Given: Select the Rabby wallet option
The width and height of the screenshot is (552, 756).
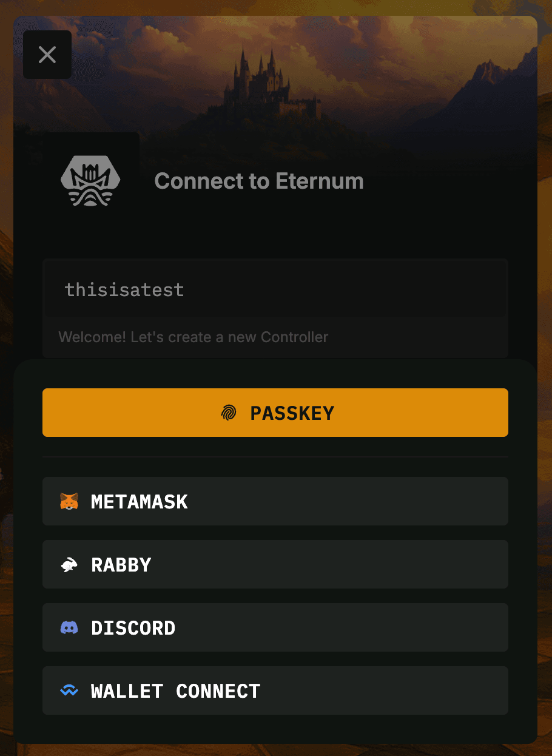Looking at the screenshot, I should (275, 564).
